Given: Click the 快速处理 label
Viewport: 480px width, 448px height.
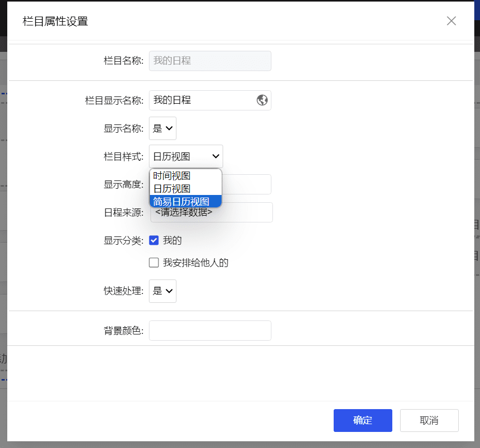Looking at the screenshot, I should (x=124, y=291).
